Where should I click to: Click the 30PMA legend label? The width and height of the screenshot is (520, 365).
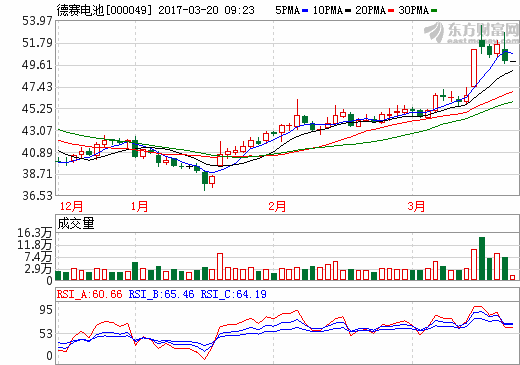point(413,10)
